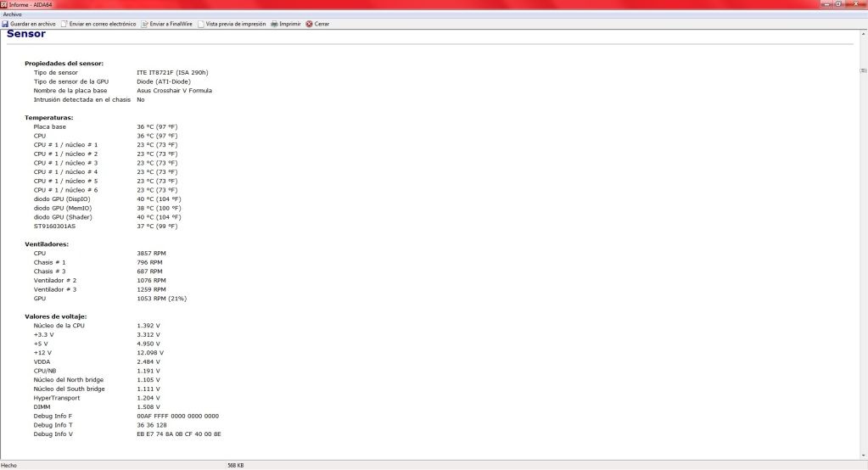
Task: Click Chasis # 1 fan row
Action: (x=98, y=262)
